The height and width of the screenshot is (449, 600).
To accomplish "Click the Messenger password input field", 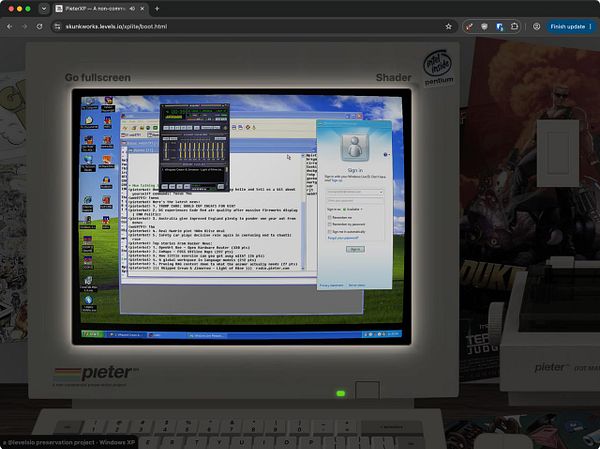I will click(355, 200).
